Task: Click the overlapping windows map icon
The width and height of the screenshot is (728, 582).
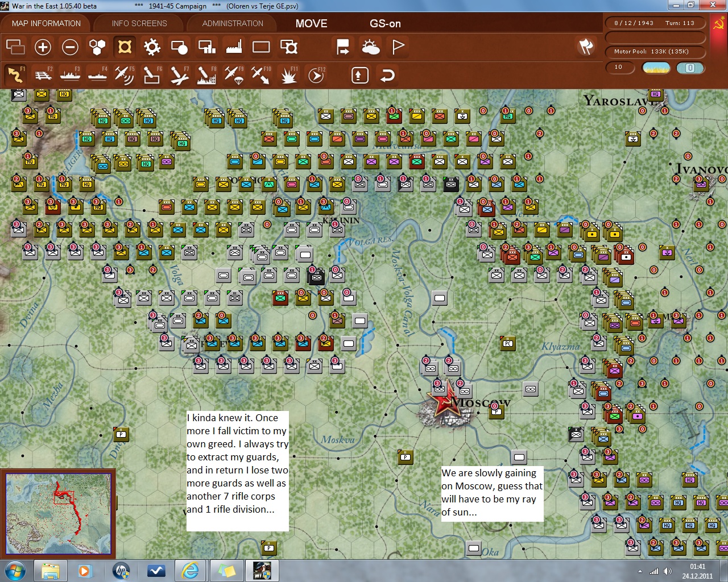Action: pyautogui.click(x=15, y=47)
